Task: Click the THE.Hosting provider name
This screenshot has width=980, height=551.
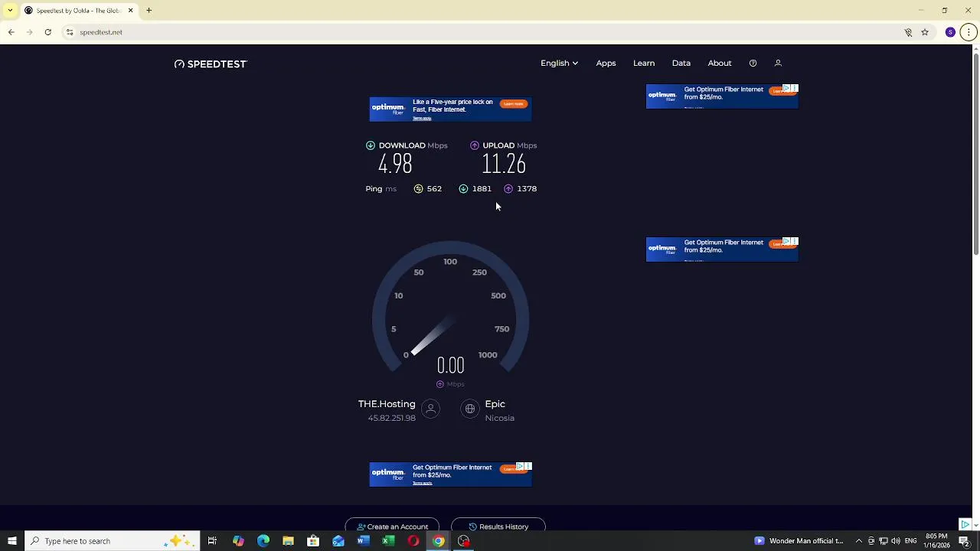Action: (387, 404)
